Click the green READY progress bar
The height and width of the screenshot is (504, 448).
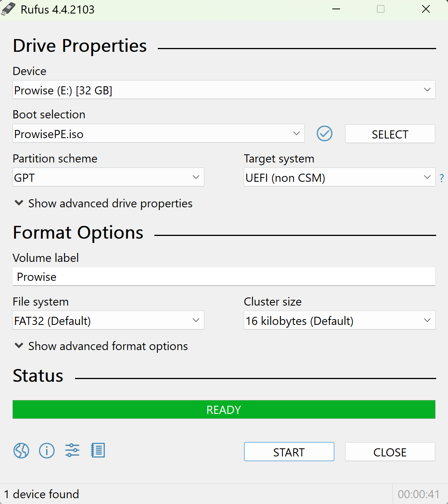(x=224, y=410)
